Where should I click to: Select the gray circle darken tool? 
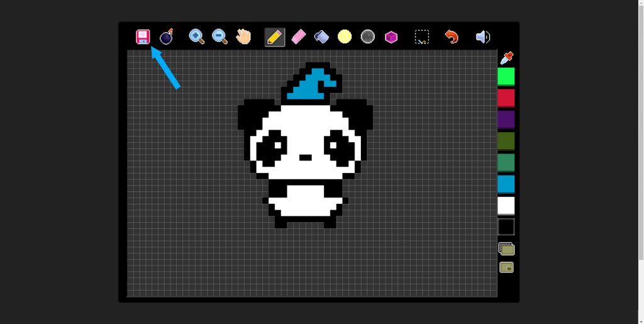tap(367, 36)
